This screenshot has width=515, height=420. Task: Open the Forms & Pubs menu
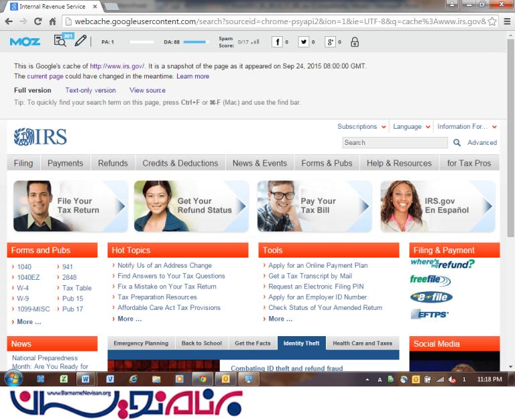pos(327,163)
